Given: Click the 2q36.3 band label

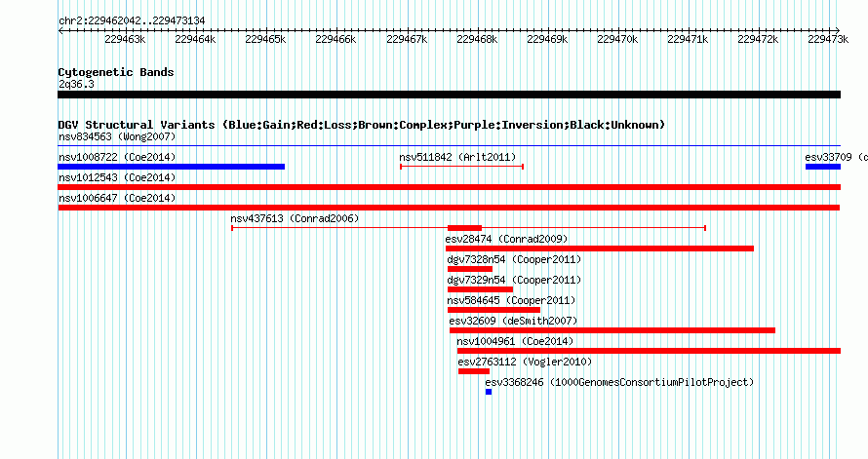Looking at the screenshot, I should (76, 84).
